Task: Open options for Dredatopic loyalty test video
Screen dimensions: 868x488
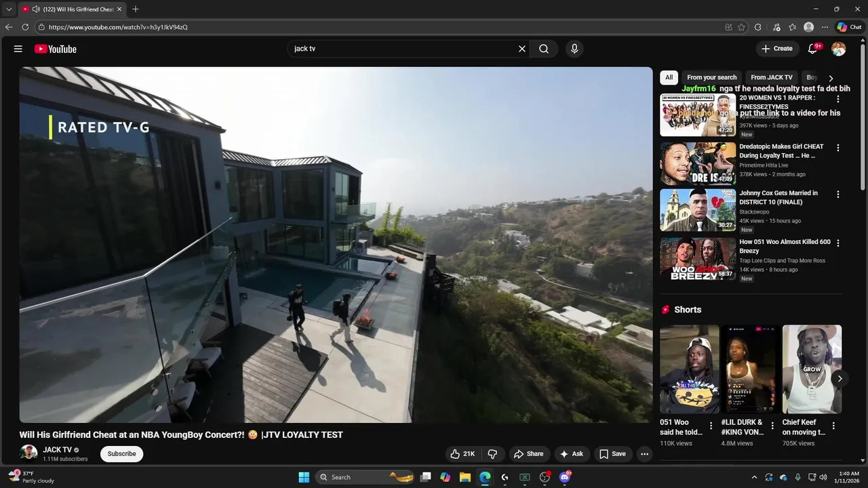Action: [838, 148]
